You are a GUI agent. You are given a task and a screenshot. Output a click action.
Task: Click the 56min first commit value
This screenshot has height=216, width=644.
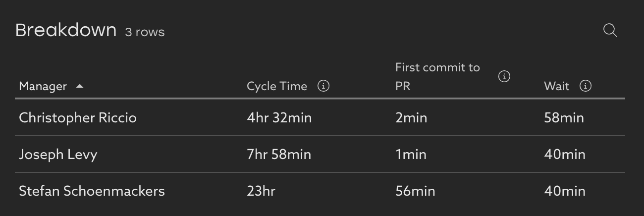tap(415, 191)
